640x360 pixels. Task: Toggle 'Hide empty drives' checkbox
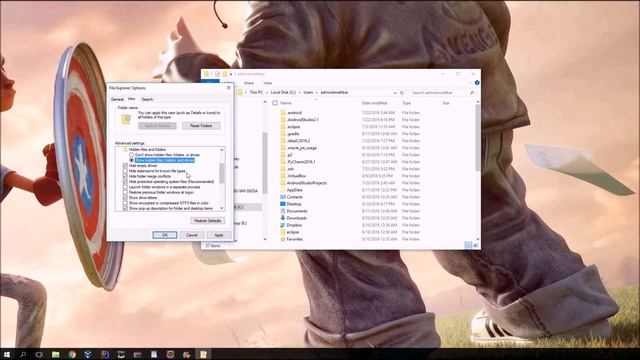point(125,166)
